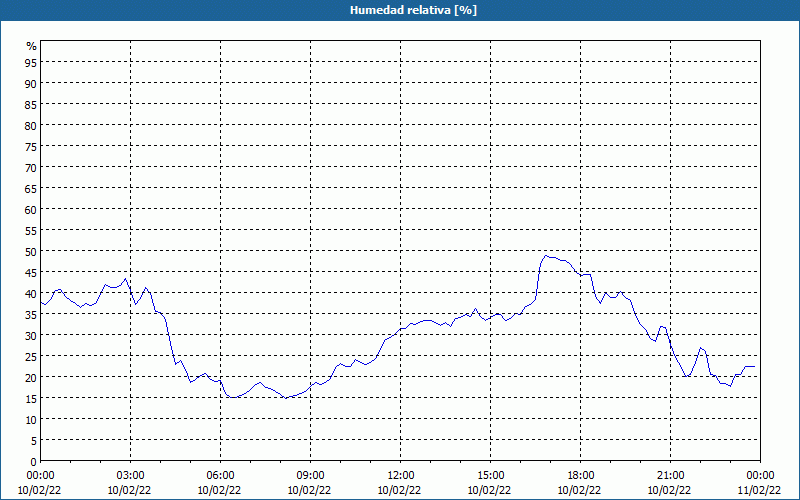Click the 30 label on the humidity axis

click(31, 336)
